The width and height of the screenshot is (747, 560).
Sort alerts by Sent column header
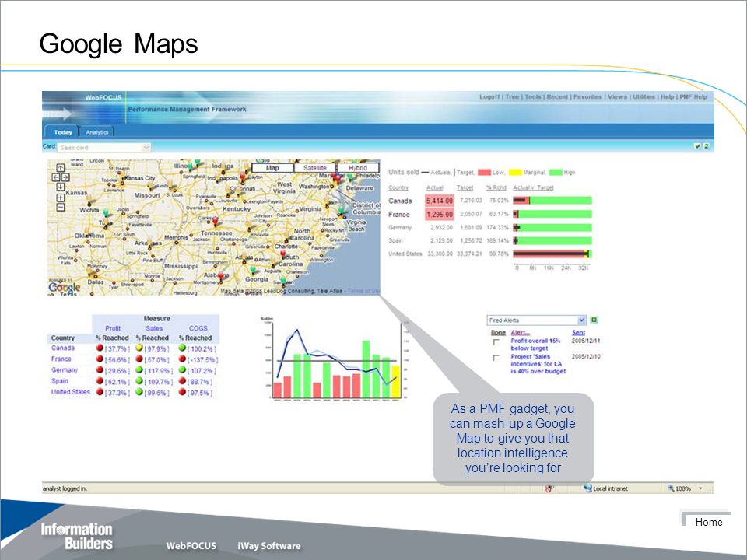point(578,332)
